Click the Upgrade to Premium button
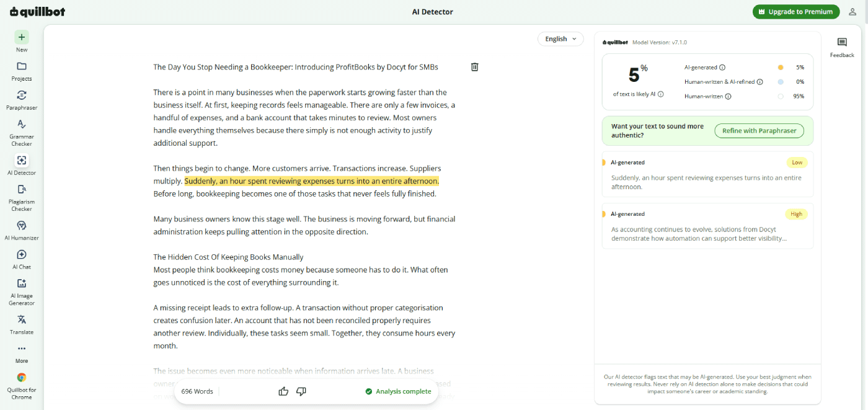Viewport: 868px width, 410px height. 796,12
